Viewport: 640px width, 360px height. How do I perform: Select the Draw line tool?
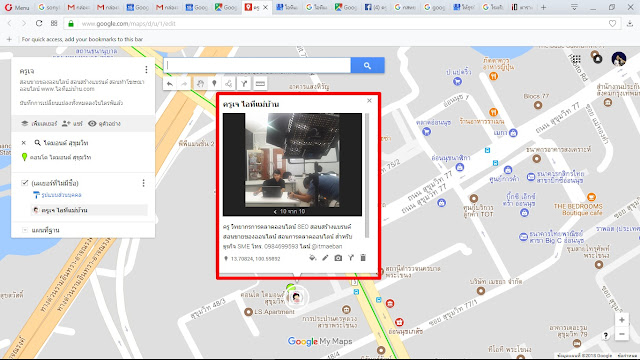pyautogui.click(x=229, y=84)
